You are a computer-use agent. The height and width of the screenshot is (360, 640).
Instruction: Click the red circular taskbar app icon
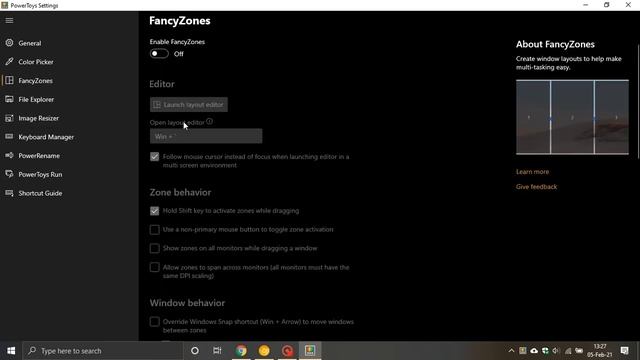[x=287, y=351]
